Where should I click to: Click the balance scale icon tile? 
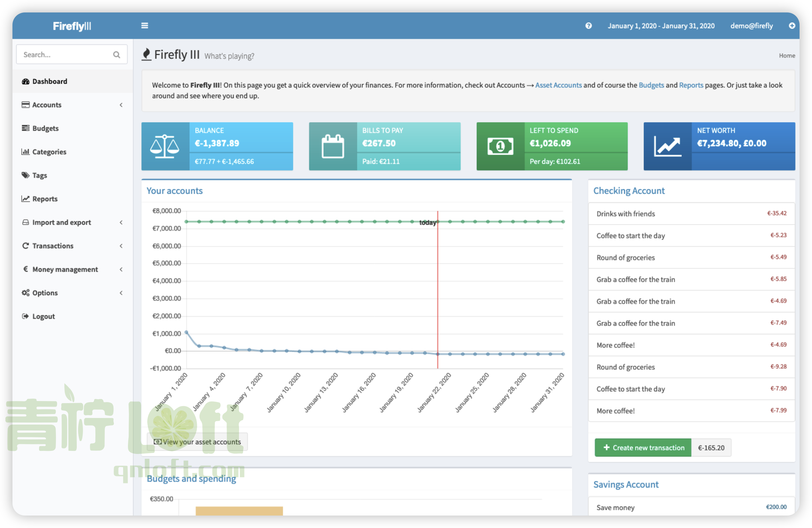165,146
